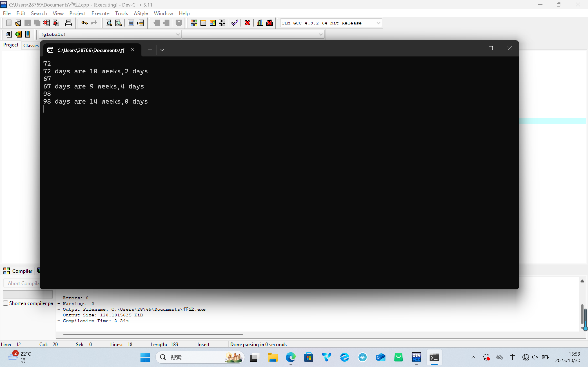The image size is (588, 367).
Task: Click the Compile toolbar icon
Action: click(x=194, y=23)
